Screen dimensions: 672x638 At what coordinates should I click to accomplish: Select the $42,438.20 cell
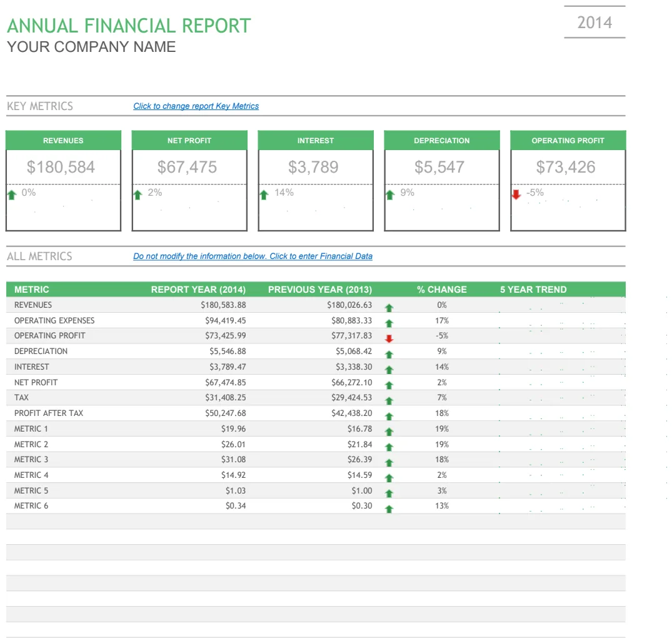tap(351, 413)
